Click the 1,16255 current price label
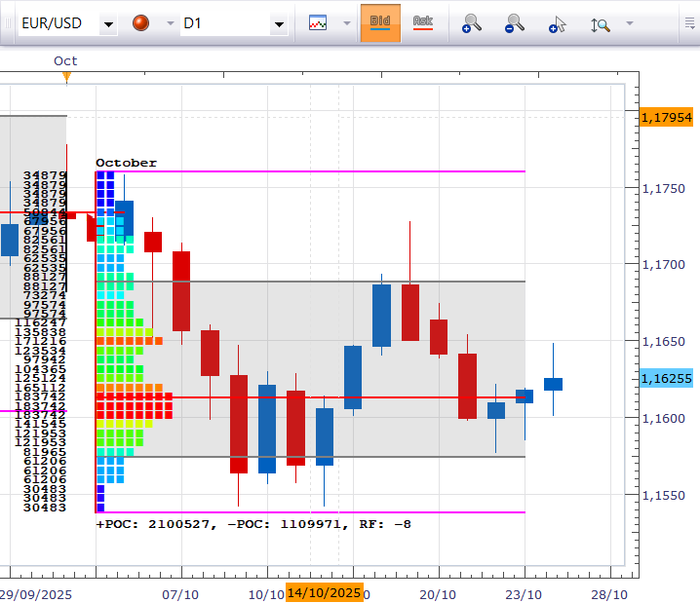 tap(667, 379)
